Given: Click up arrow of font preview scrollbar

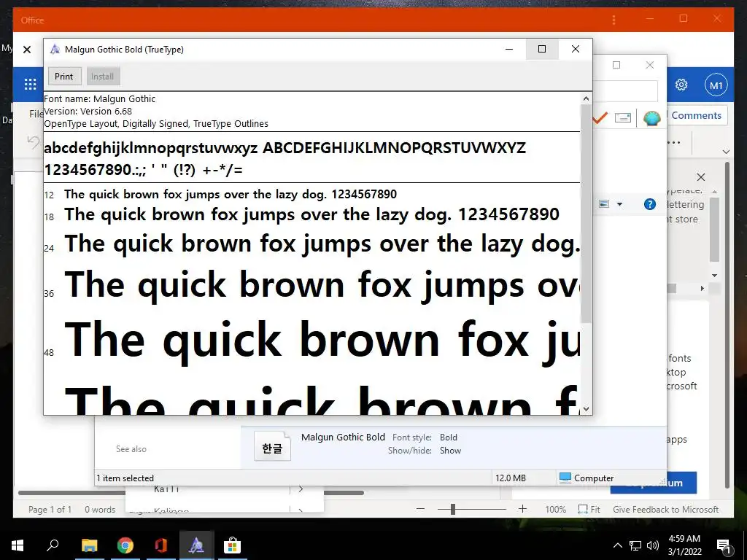Looking at the screenshot, I should [586, 98].
